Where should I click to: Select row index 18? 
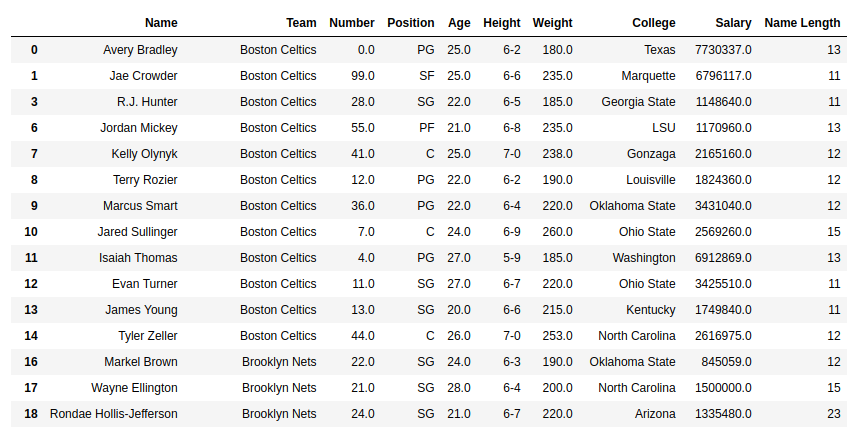point(31,414)
